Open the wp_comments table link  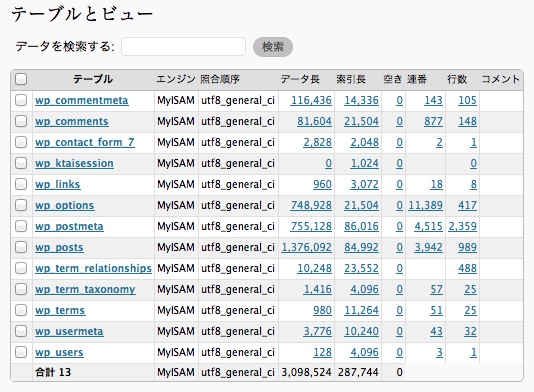point(72,121)
